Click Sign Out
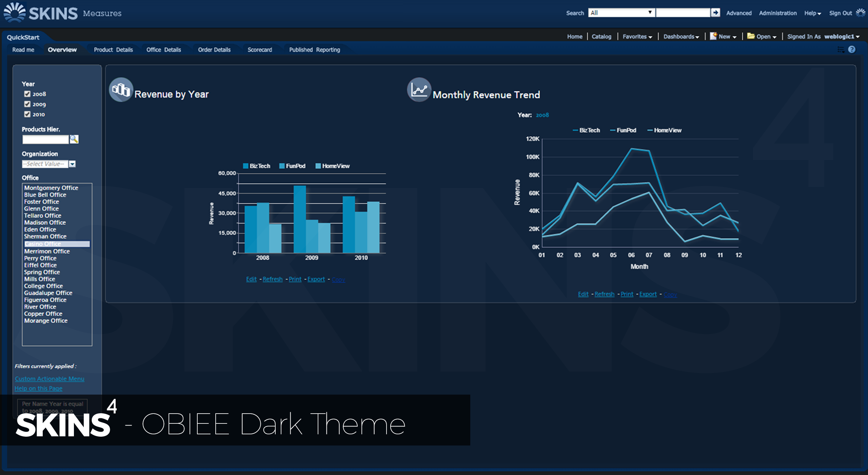 click(840, 13)
